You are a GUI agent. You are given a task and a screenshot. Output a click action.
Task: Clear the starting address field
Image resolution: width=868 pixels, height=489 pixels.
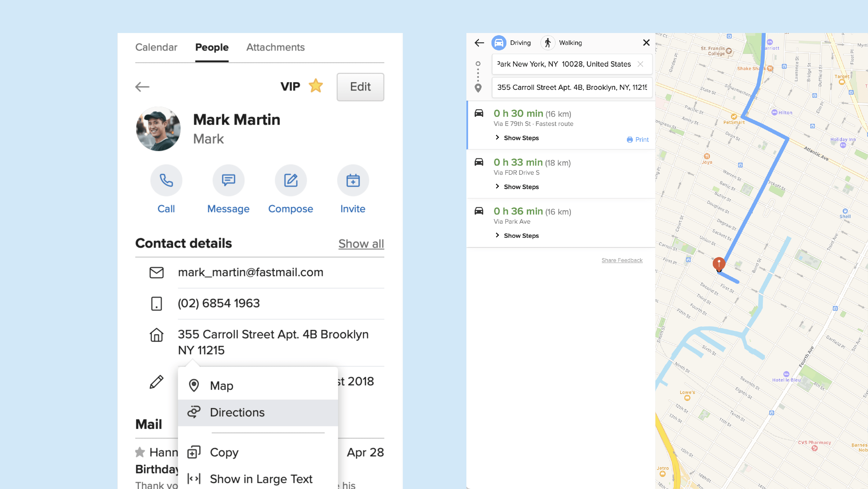coord(640,64)
